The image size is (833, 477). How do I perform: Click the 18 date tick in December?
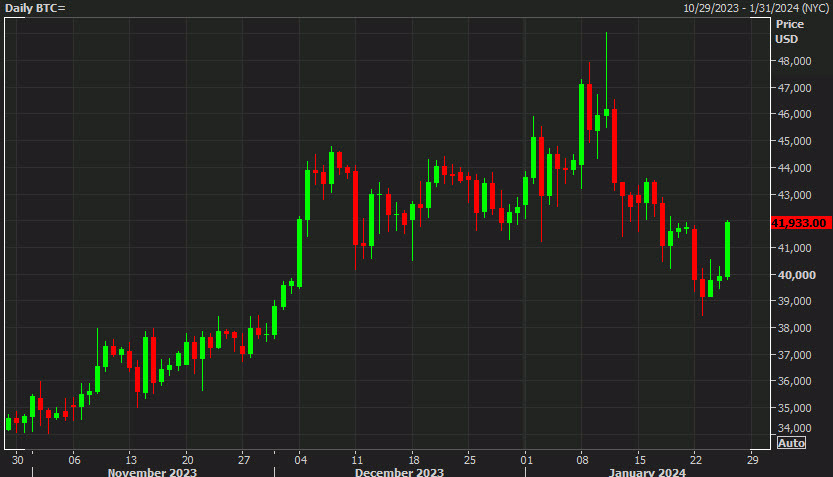click(413, 460)
